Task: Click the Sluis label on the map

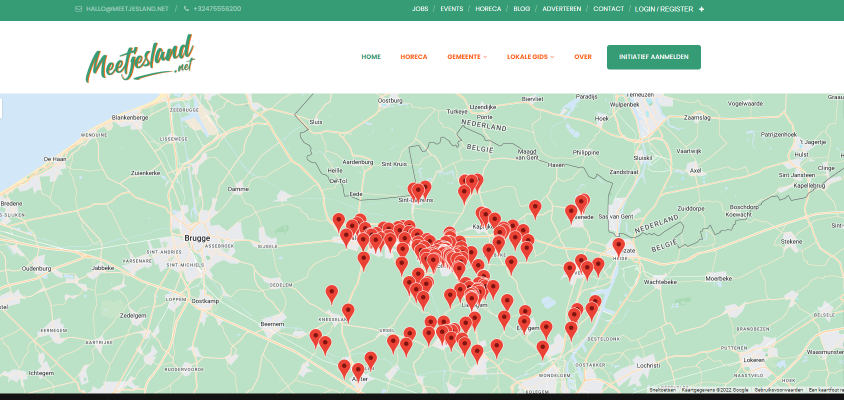Action: pyautogui.click(x=316, y=122)
